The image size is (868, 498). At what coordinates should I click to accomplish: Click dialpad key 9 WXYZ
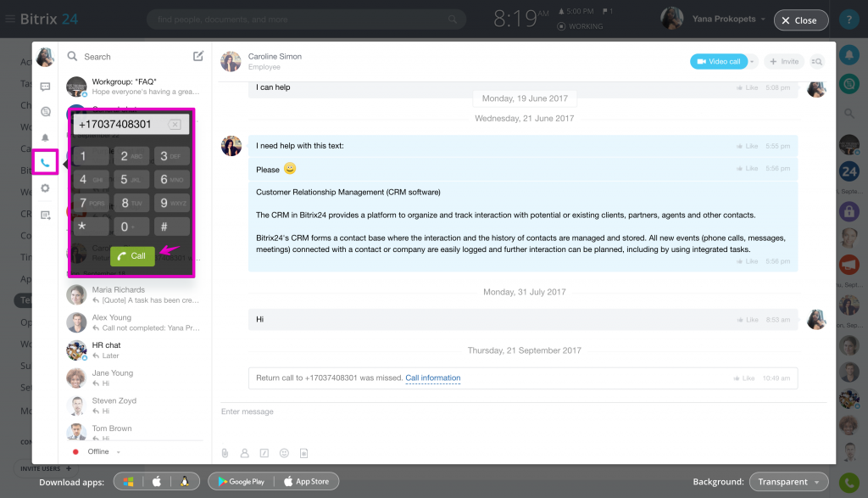point(172,203)
